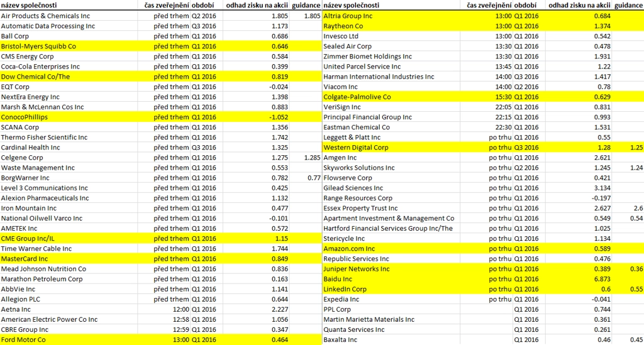Select the Skyworks Solutions Inc cell
The image size is (644, 345).
pyautogui.click(x=391, y=167)
